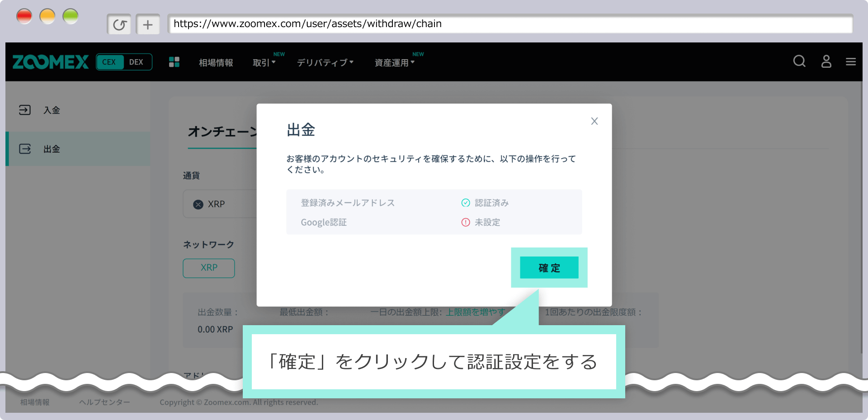Screen dimensions: 868x420
Task: Click the 認証済み status text
Action: click(492, 203)
